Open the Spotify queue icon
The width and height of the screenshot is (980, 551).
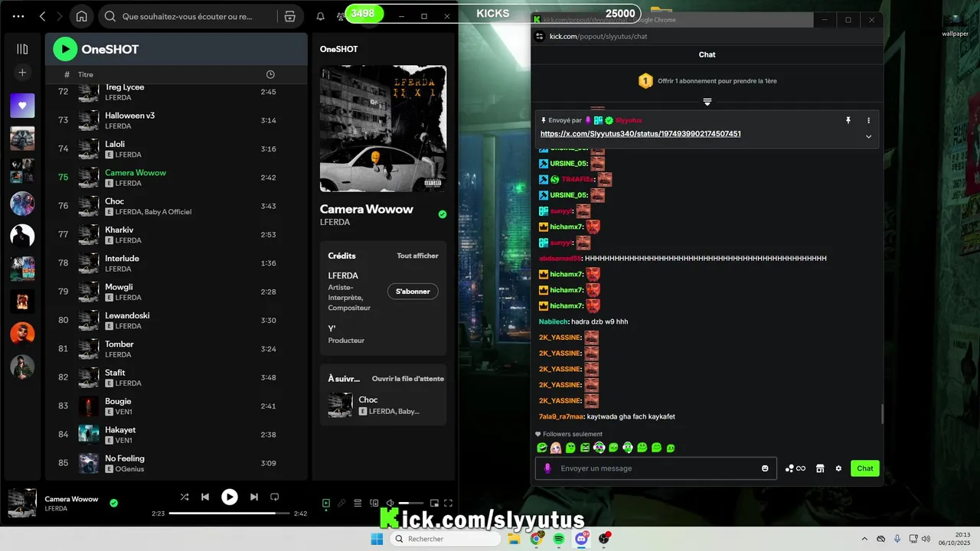[358, 503]
